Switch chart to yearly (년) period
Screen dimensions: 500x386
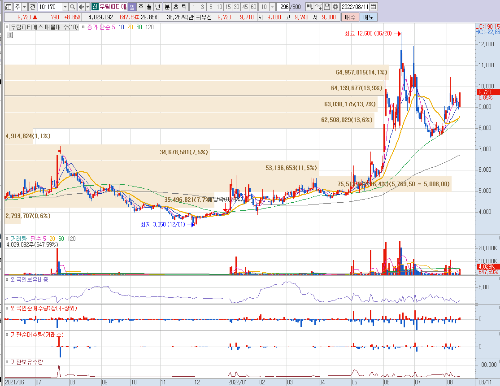158,7
